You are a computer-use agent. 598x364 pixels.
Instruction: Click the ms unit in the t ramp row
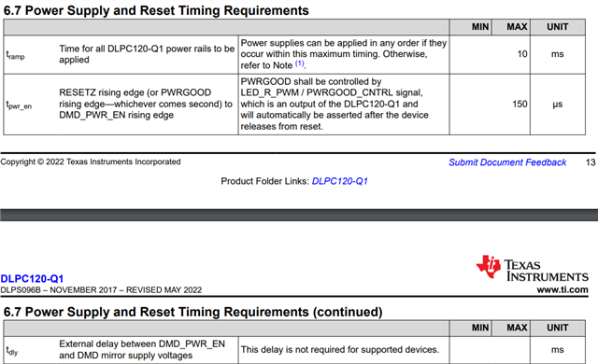click(557, 54)
